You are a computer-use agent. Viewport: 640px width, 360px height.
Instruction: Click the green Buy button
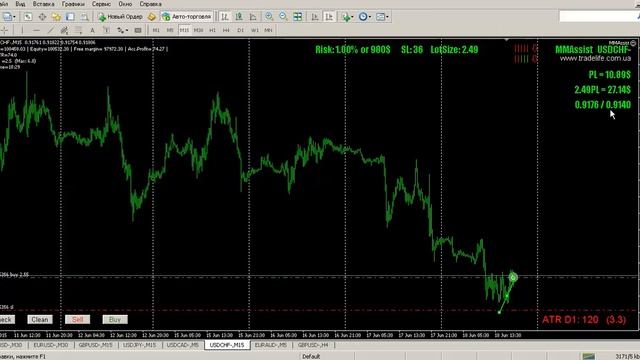point(115,320)
